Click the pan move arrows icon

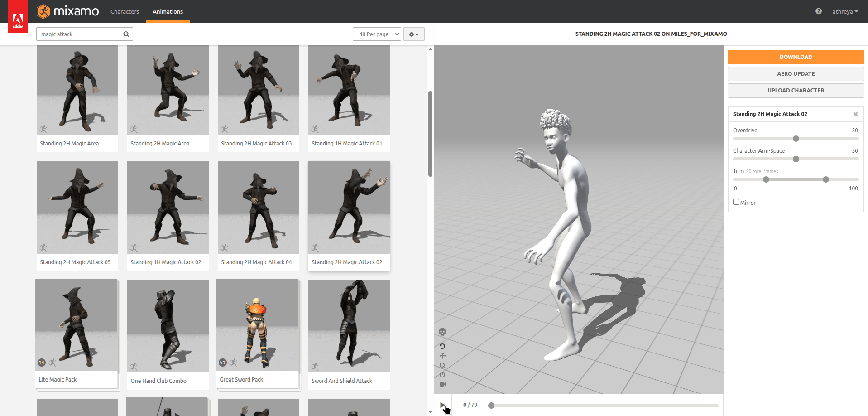click(442, 356)
